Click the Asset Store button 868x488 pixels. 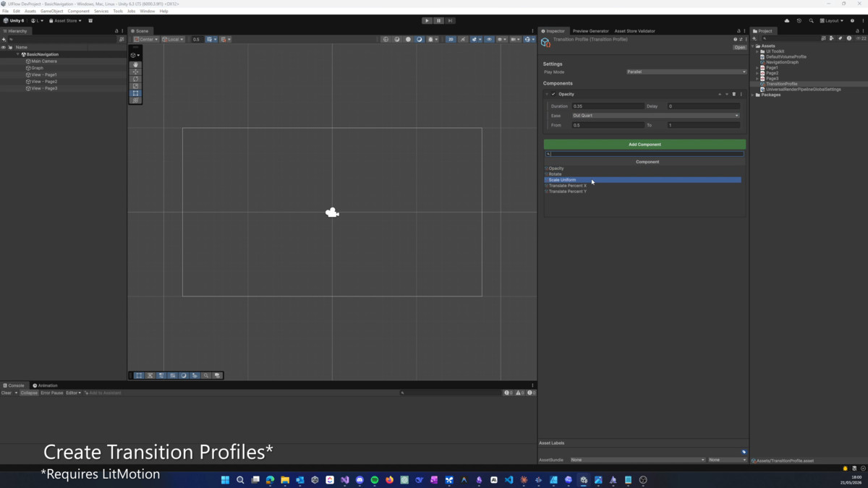(66, 21)
